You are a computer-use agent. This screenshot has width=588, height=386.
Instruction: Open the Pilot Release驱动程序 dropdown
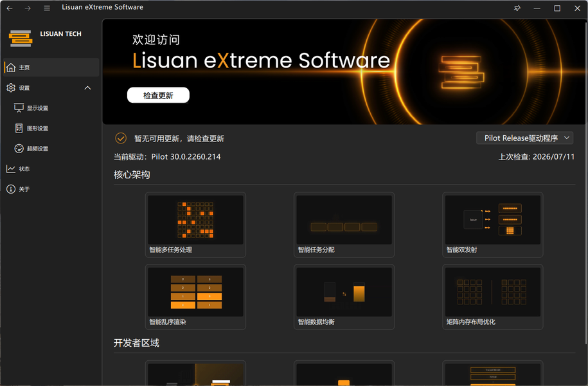pos(524,138)
